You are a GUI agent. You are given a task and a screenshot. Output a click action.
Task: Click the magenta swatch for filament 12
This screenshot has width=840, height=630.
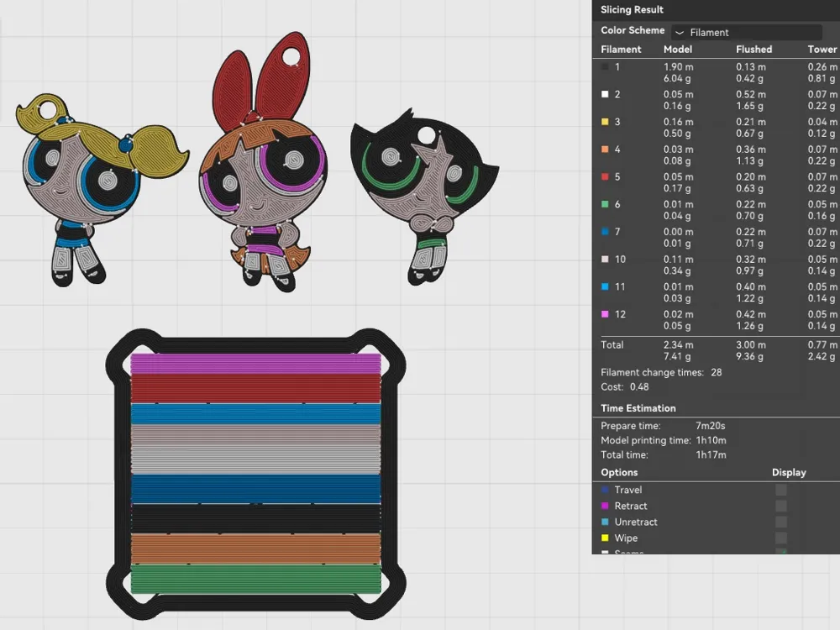point(605,314)
